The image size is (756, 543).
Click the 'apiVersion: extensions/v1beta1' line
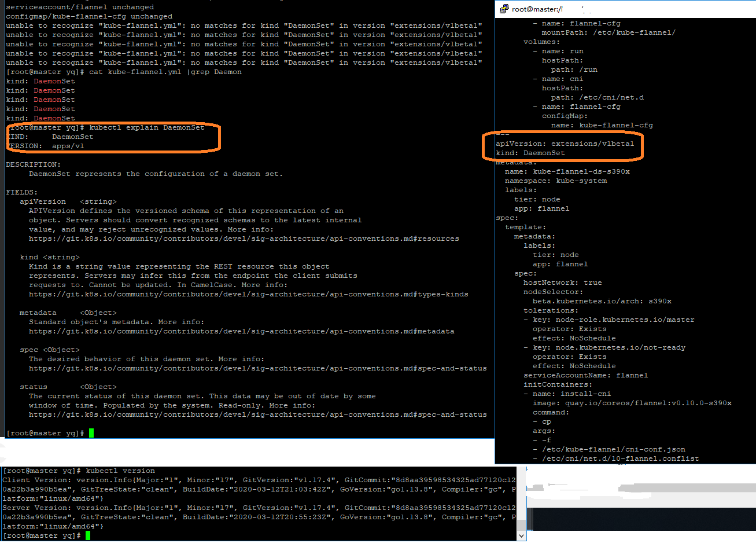565,144
